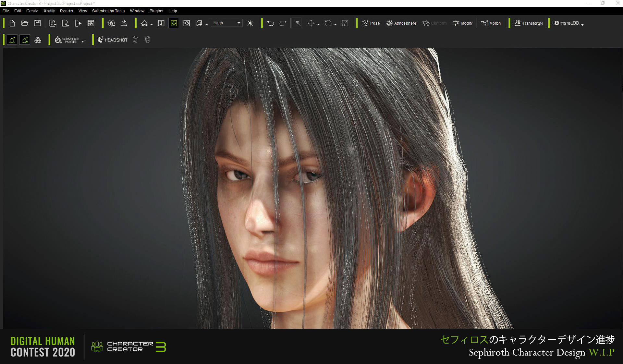Click the iClone export document icon
623x364 pixels.
pyautogui.click(x=65, y=23)
